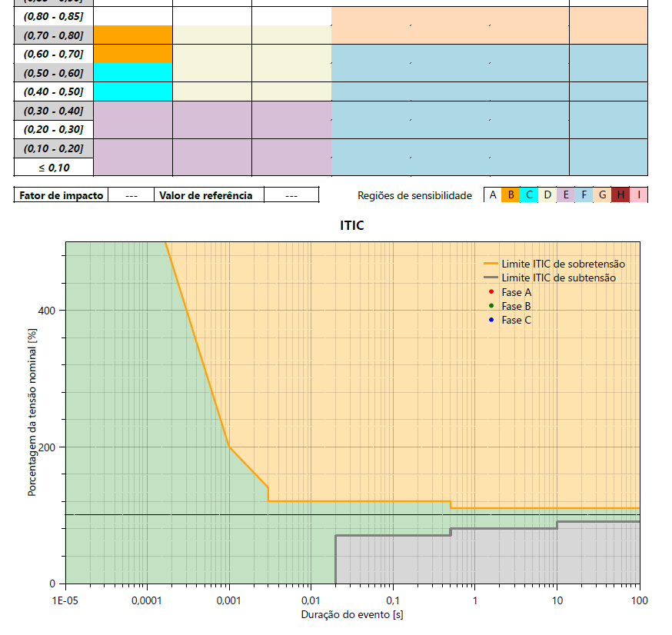
Task: Click the 'Duração do evento [s]' axis label
Action: (x=352, y=614)
